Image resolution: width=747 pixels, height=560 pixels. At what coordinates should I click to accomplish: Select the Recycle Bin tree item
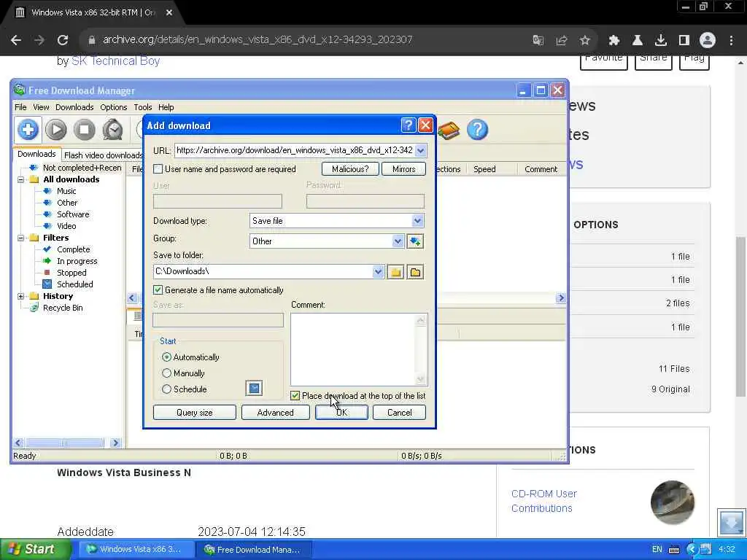(x=63, y=308)
